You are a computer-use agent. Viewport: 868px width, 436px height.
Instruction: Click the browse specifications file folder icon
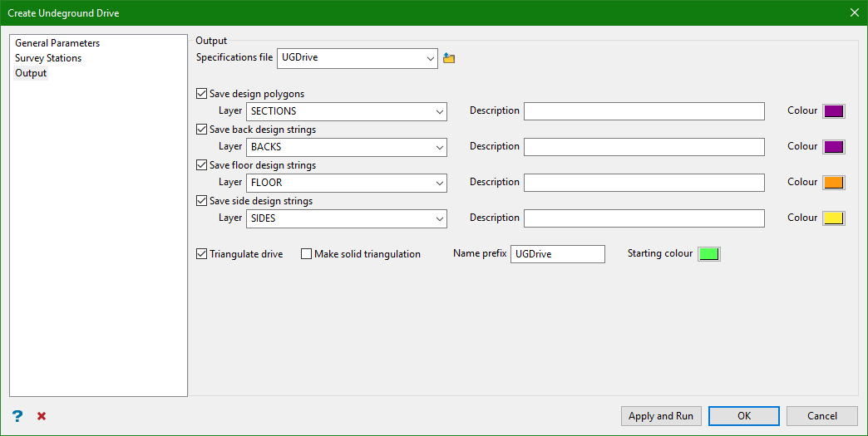(x=449, y=58)
